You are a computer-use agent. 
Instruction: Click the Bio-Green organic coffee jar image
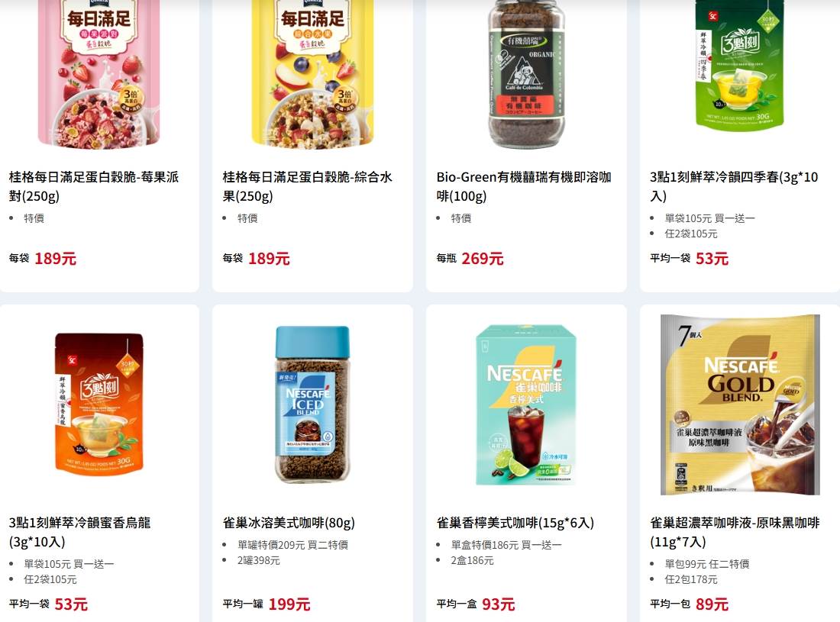pyautogui.click(x=526, y=74)
